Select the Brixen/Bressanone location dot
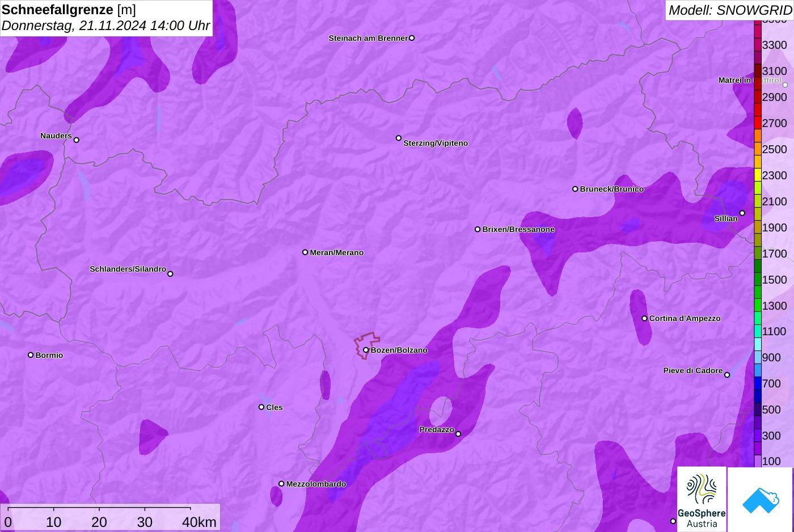 (x=478, y=229)
